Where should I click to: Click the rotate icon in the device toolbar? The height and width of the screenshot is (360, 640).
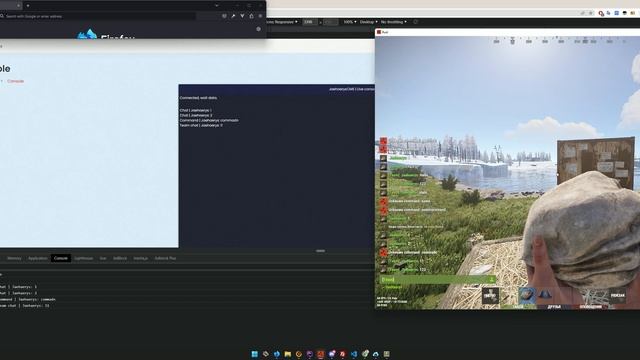click(416, 22)
